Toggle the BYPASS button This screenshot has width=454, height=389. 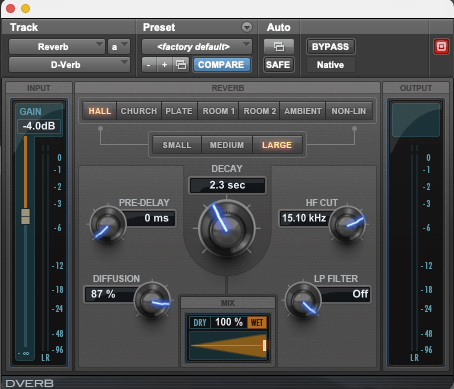[330, 47]
